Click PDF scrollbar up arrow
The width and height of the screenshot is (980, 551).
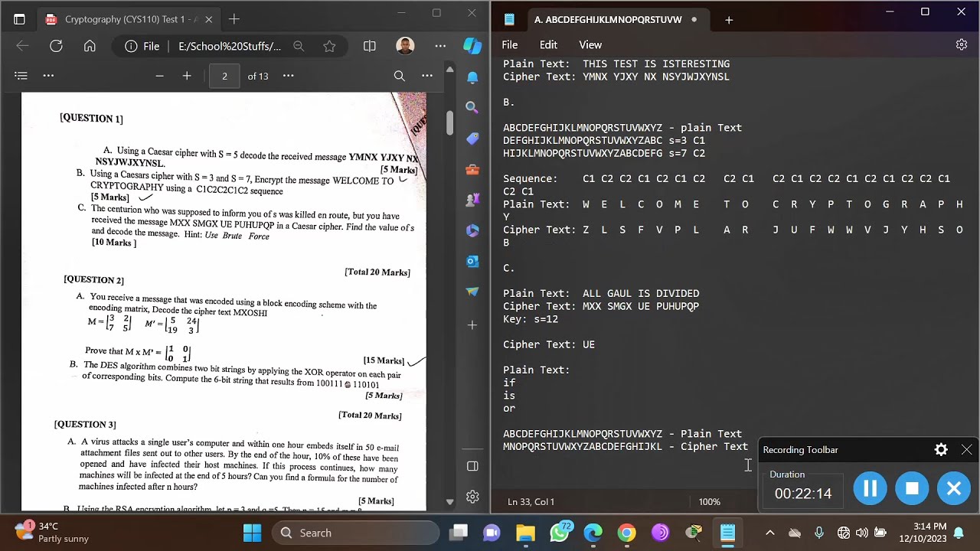pos(449,70)
